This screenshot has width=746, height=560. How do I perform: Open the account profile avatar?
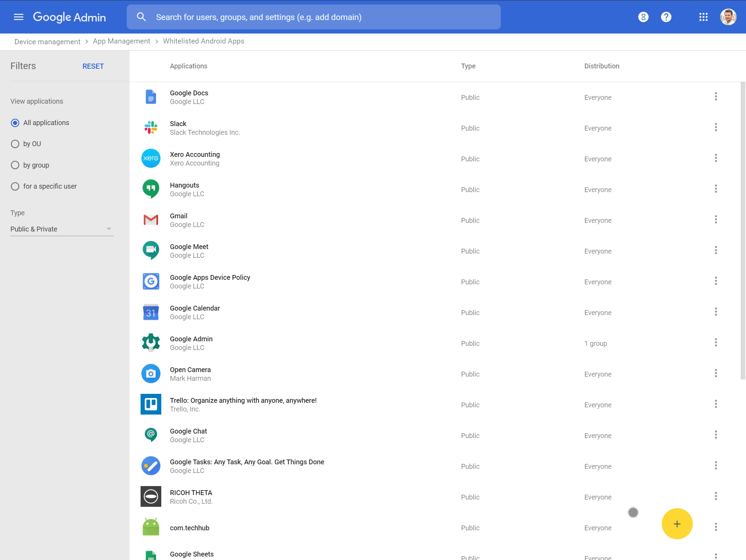tap(728, 17)
